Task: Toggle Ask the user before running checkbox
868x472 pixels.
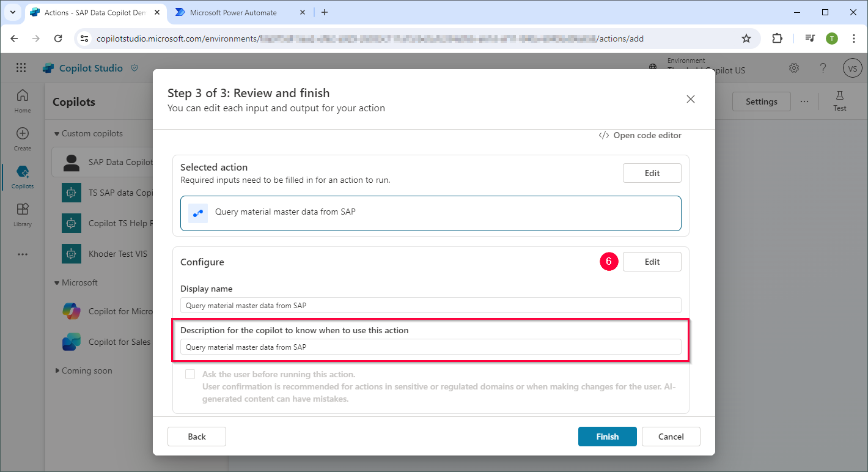Action: click(x=190, y=374)
